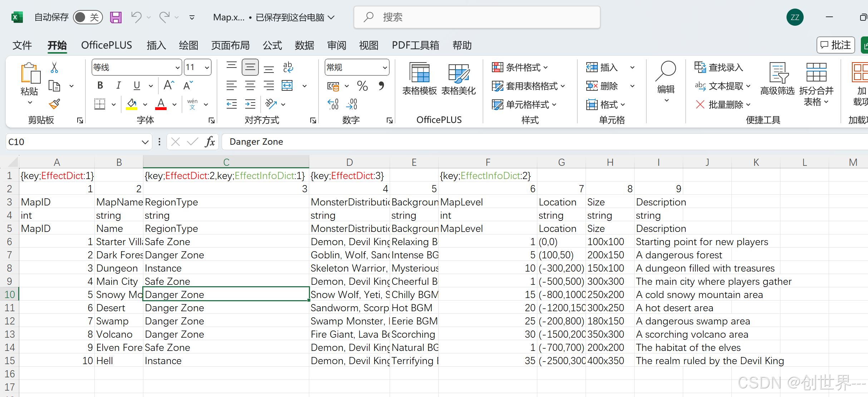Click the 批量删除 batch delete button
The image size is (868, 397).
coord(723,105)
